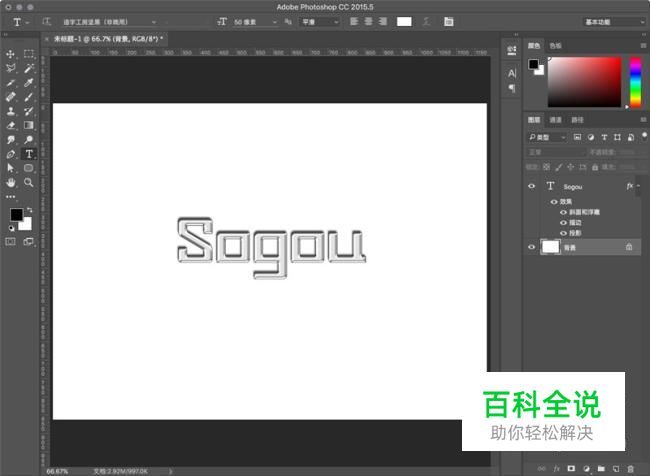
Task: Reset default foreground and background colors
Action: 12,228
